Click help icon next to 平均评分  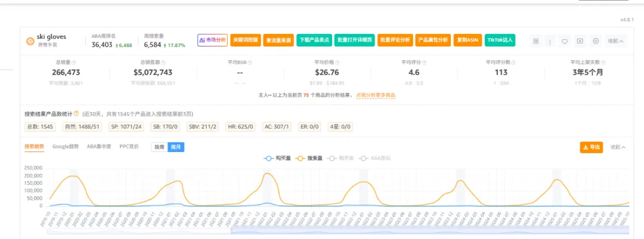425,63
